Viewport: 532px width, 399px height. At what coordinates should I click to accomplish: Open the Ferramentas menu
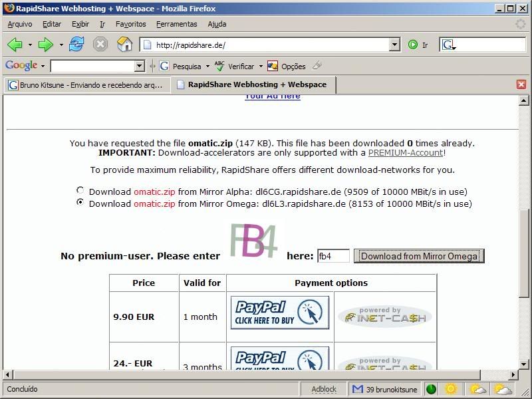pyautogui.click(x=176, y=24)
